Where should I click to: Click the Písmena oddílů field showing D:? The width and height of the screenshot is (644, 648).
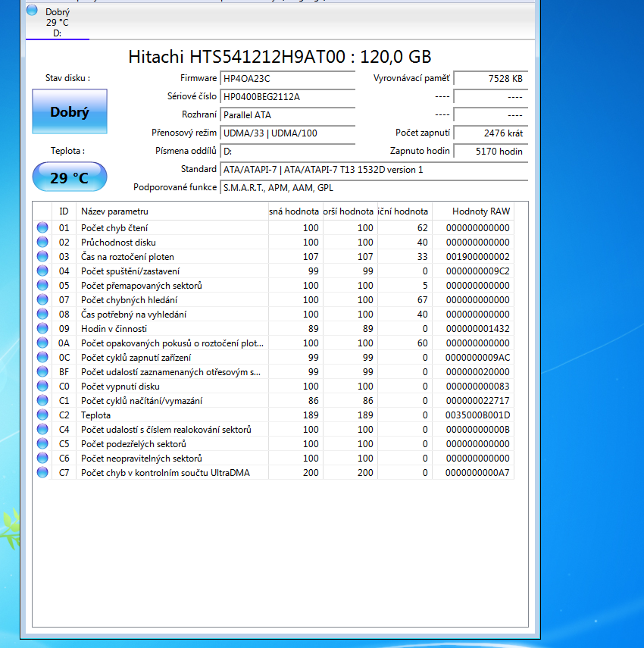click(287, 152)
